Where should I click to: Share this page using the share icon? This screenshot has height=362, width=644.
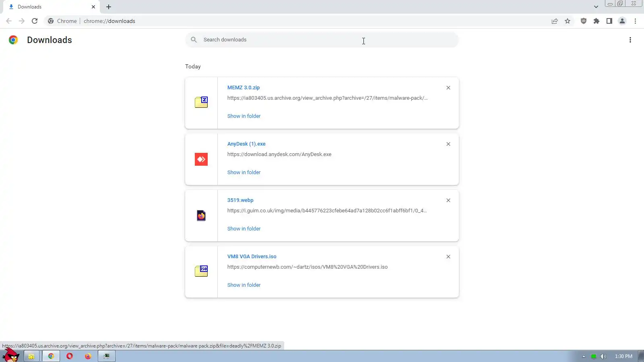555,21
